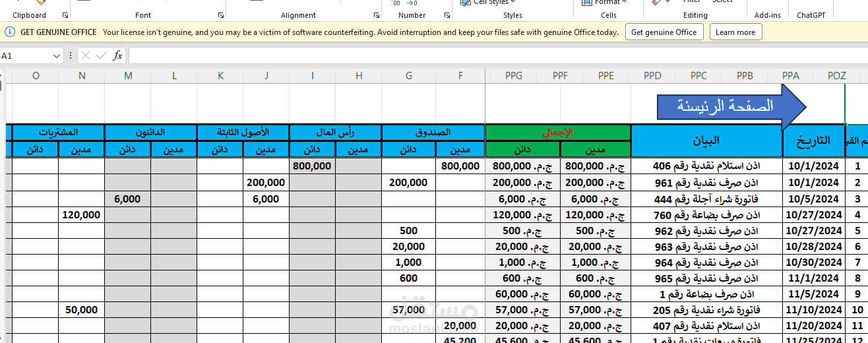Click the formula bar Cancel X icon
This screenshot has height=343, width=868.
click(86, 55)
